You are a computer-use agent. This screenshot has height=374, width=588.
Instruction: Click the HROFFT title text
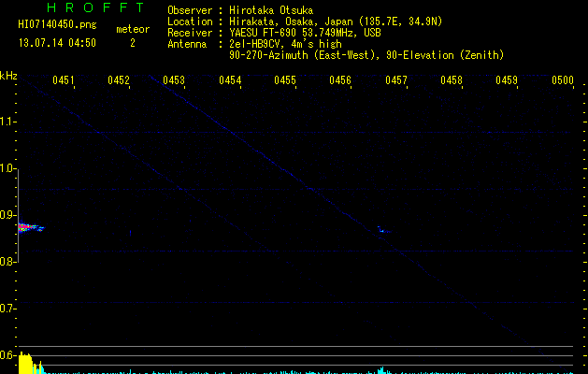pos(95,7)
